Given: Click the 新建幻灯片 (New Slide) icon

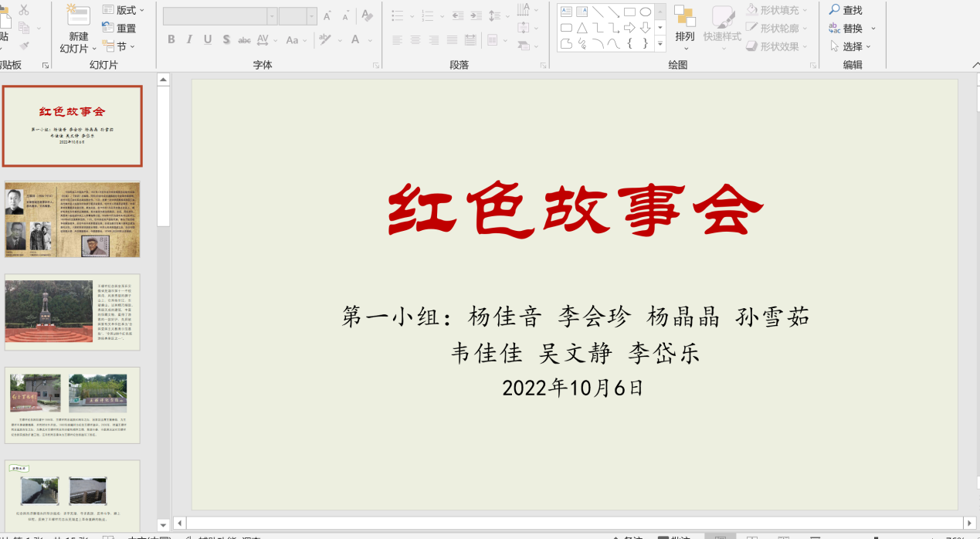Looking at the screenshot, I should pos(78,15).
